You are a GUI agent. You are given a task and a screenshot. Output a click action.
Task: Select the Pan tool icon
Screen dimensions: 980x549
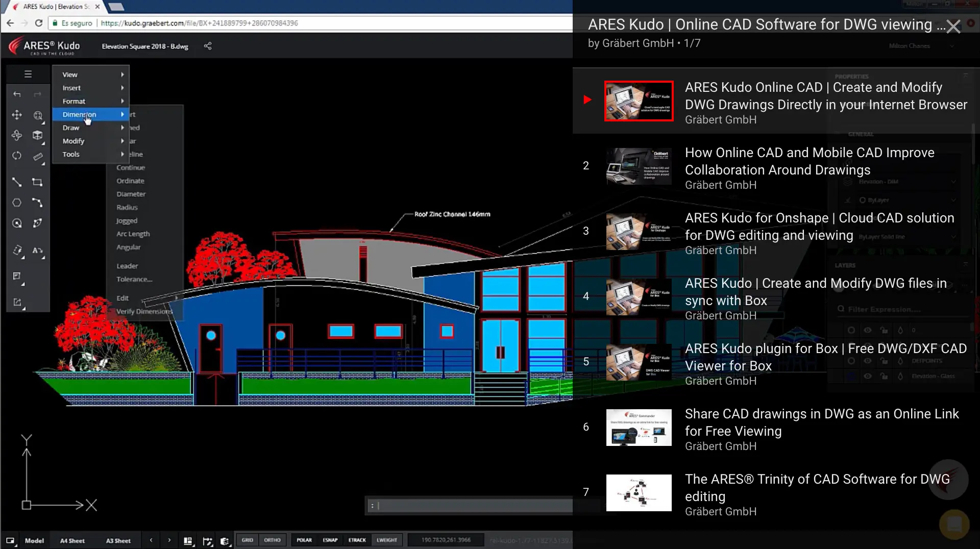point(17,115)
